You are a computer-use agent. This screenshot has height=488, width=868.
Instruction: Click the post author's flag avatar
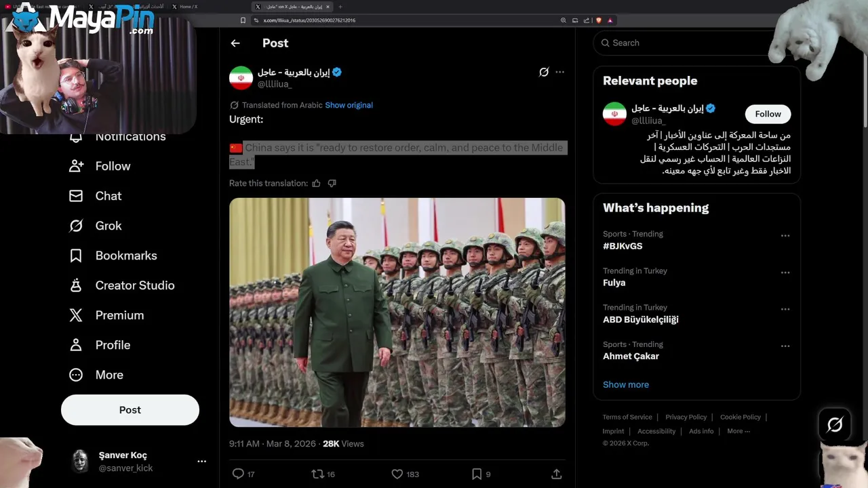pos(241,78)
